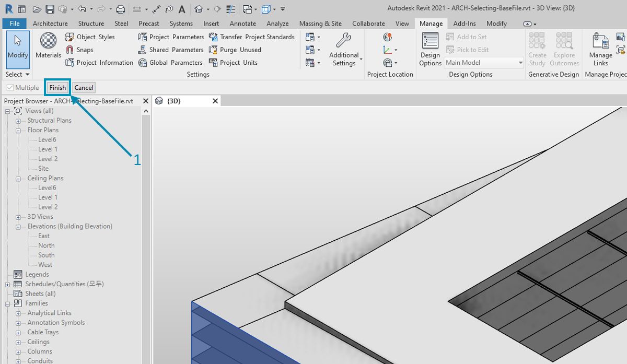Close the {3D} view tab

(x=215, y=101)
